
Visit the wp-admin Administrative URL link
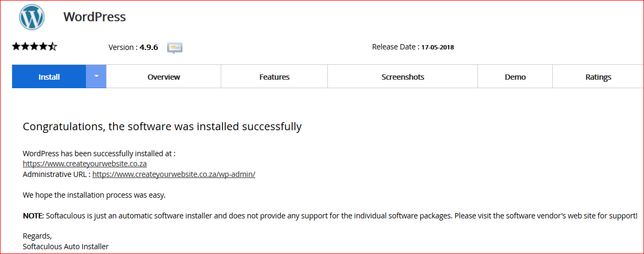pos(173,174)
